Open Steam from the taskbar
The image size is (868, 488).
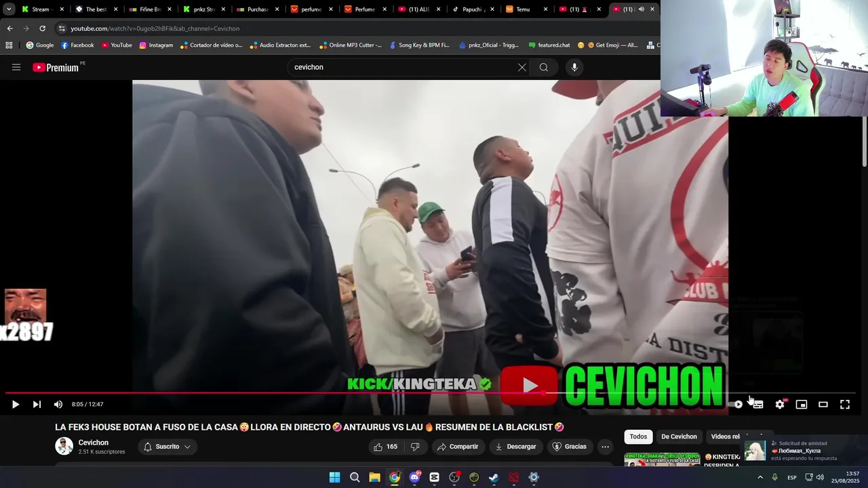click(494, 477)
